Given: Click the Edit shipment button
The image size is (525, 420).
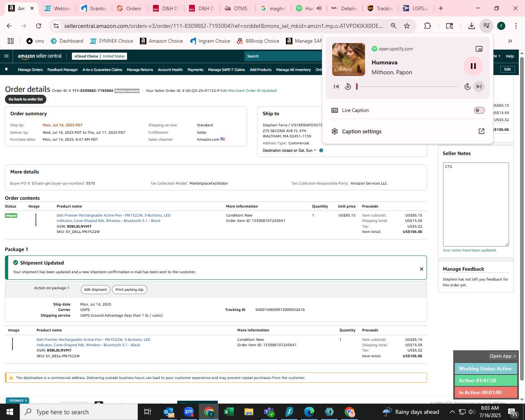Looking at the screenshot, I should [x=96, y=290].
